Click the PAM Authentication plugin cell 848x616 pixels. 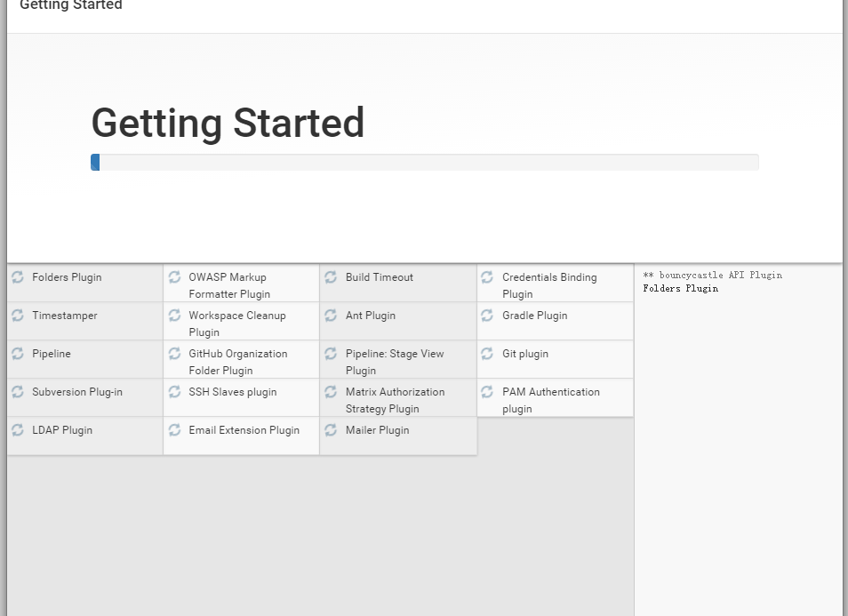(551, 400)
